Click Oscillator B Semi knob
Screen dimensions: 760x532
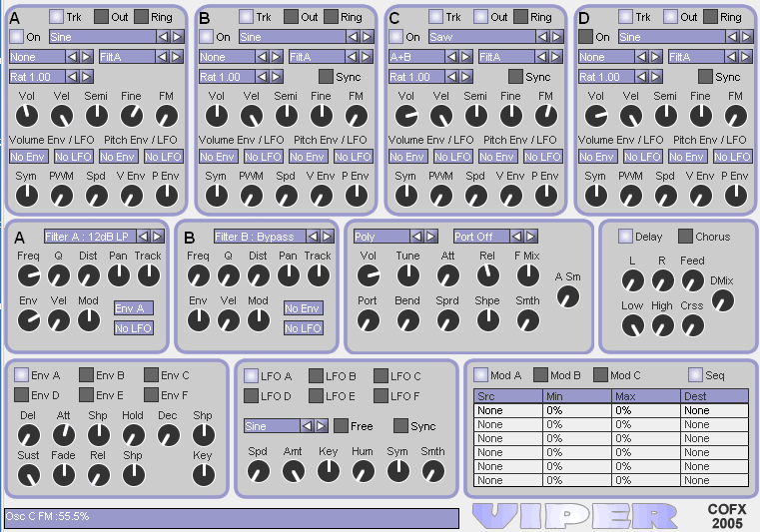pyautogui.click(x=287, y=116)
